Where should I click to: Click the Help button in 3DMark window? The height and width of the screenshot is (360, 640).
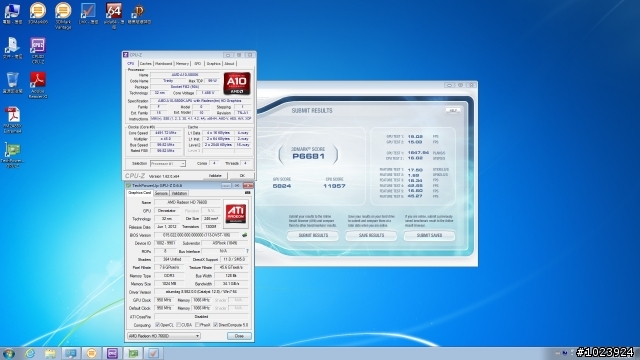pyautogui.click(x=453, y=111)
